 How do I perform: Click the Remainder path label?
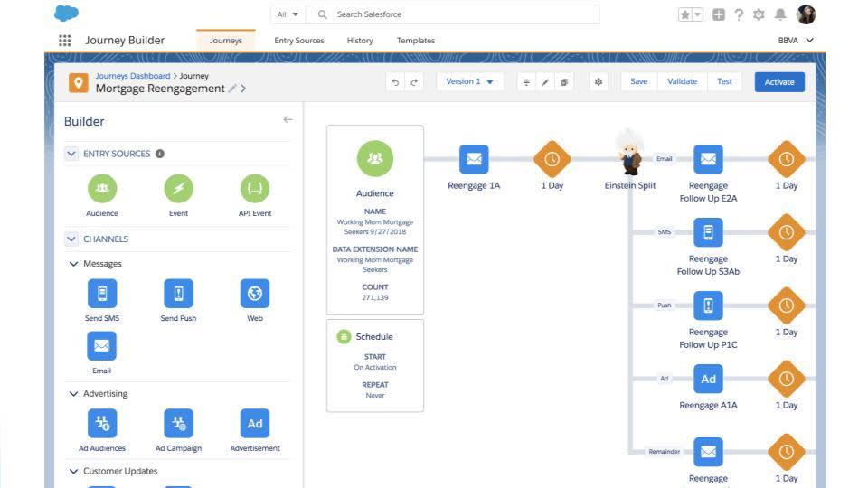[x=664, y=452]
